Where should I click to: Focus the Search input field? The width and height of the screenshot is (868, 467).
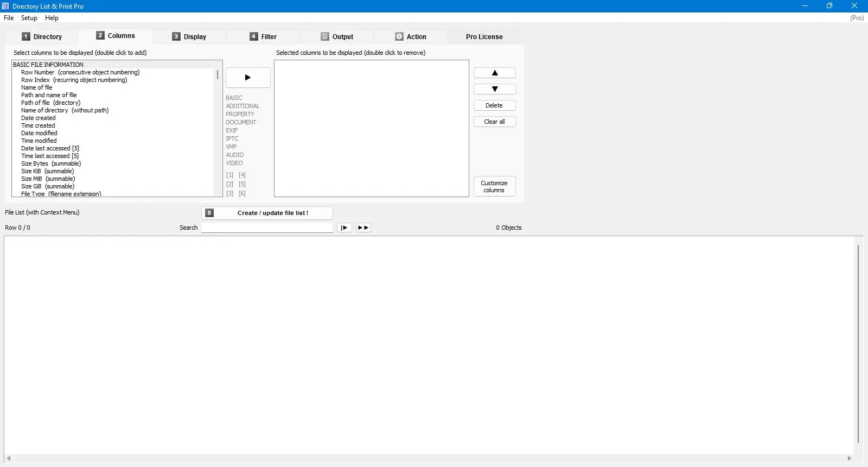point(267,228)
